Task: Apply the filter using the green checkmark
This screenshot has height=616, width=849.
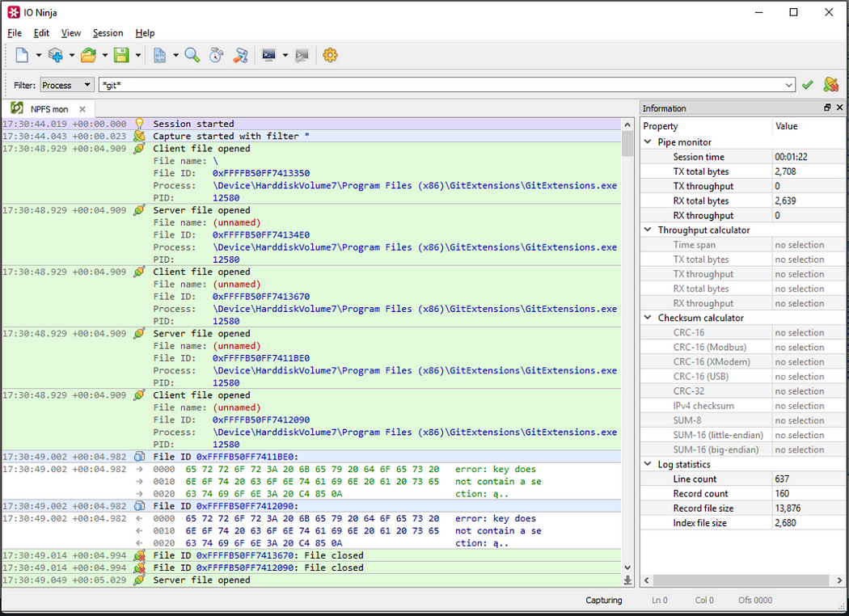Action: click(x=806, y=84)
